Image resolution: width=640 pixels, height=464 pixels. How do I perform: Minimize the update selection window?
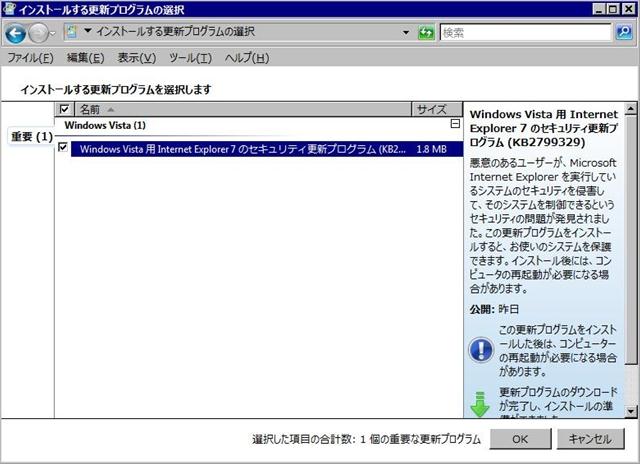coord(598,9)
